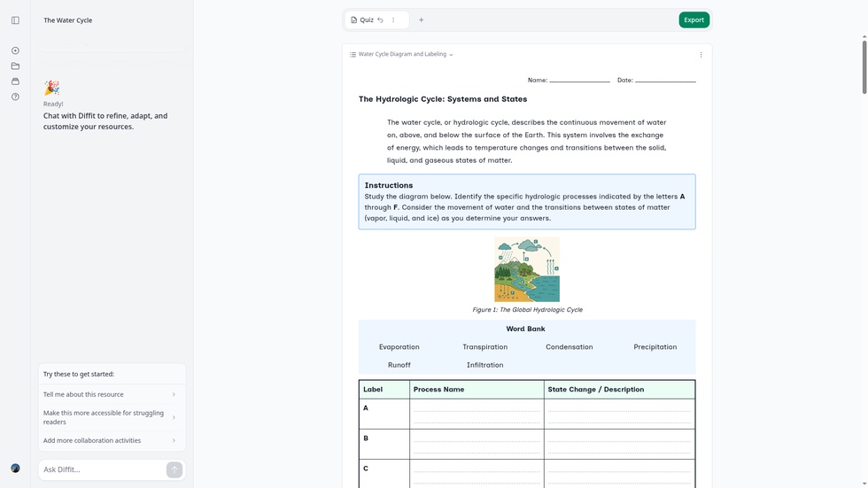This screenshot has width=868, height=488.
Task: Click Transpiration in the Word Bank
Action: tap(485, 347)
